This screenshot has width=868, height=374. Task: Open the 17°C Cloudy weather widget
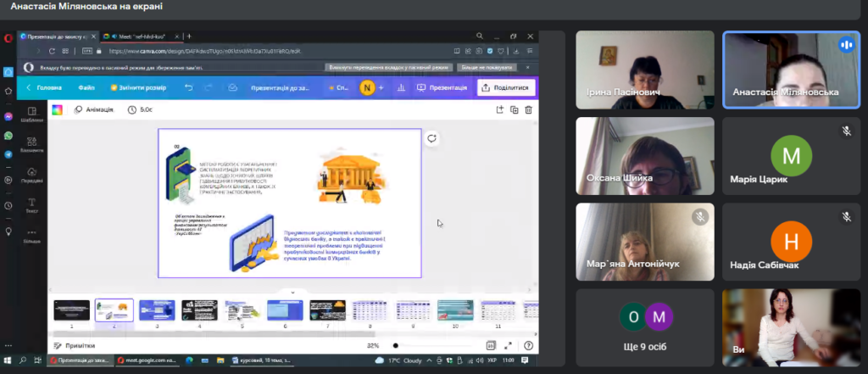(x=398, y=360)
